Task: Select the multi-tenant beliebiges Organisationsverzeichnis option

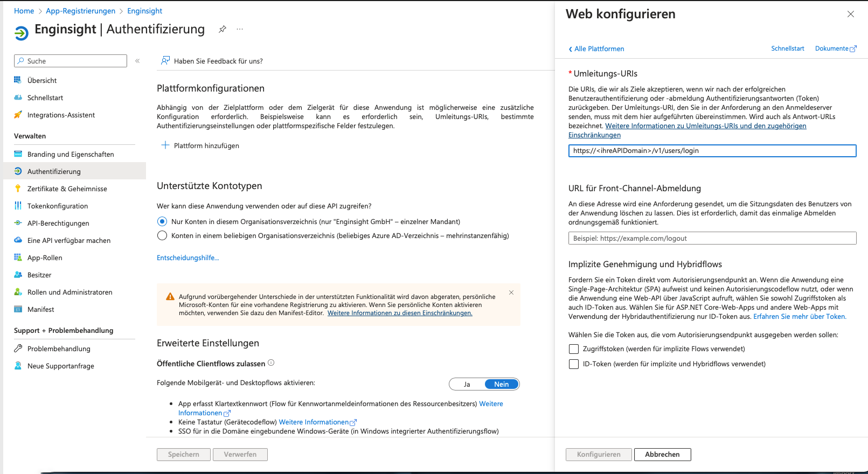Action: tap(162, 235)
